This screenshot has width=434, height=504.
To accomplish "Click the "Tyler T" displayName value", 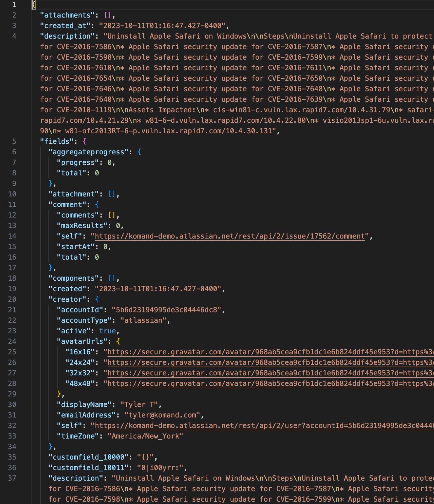I will (x=139, y=405).
